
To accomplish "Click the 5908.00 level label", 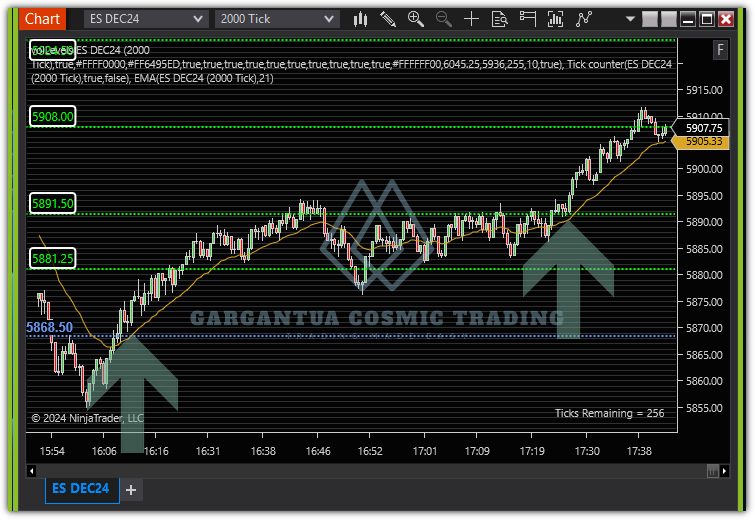I will 52,117.
